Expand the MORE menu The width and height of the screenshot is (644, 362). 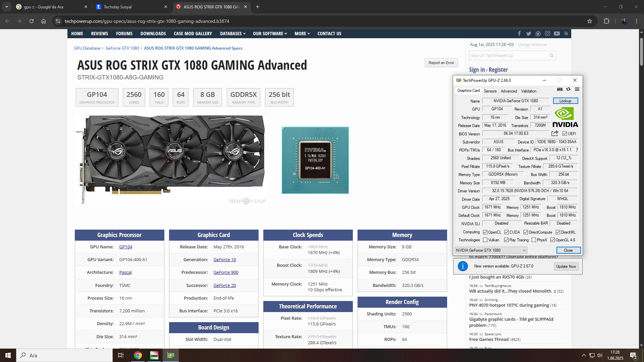click(x=302, y=34)
